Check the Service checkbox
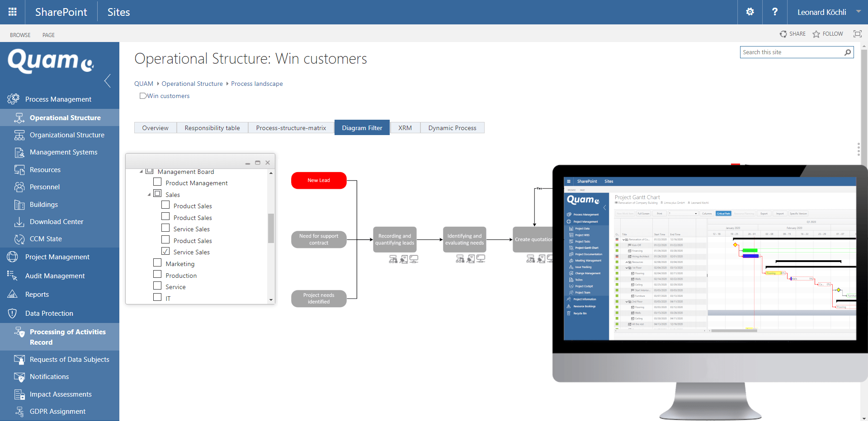868x421 pixels. 157,285
